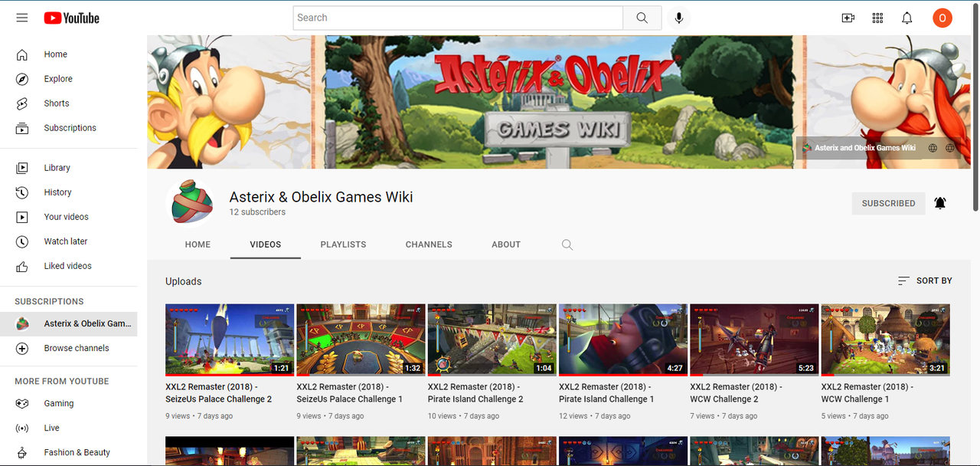The width and height of the screenshot is (980, 466).
Task: Open WCW Challenge 2 title
Action: point(737,393)
